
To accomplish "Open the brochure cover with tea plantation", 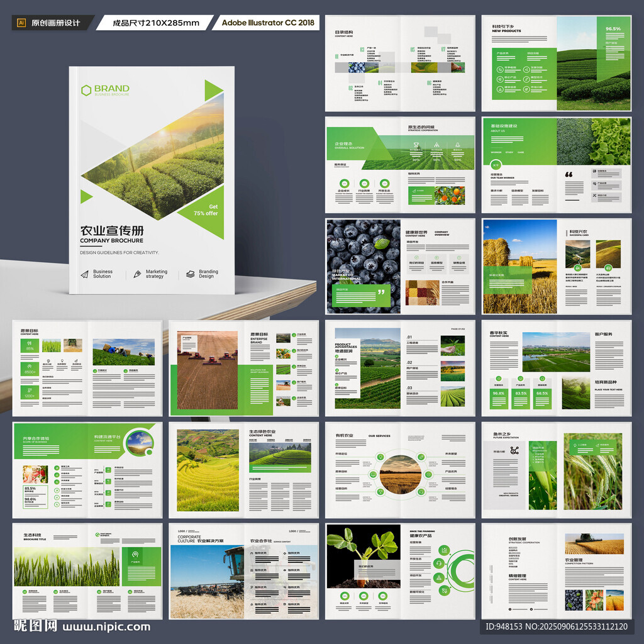I will (x=152, y=180).
